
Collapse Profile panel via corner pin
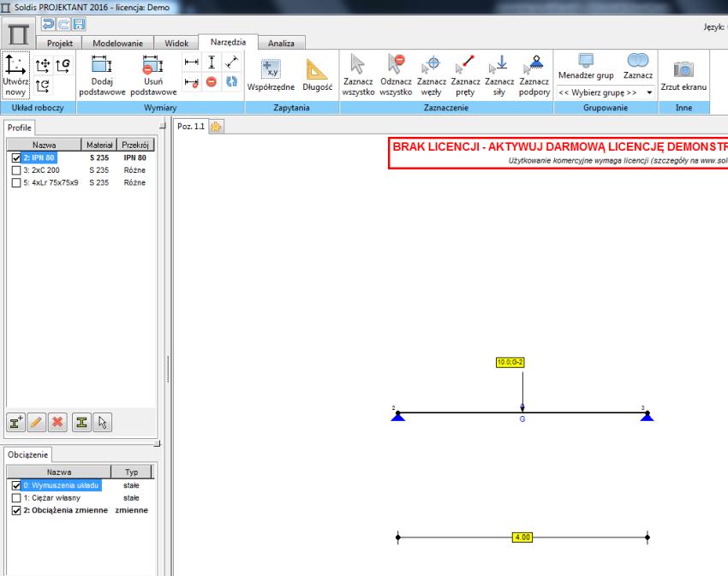click(162, 126)
